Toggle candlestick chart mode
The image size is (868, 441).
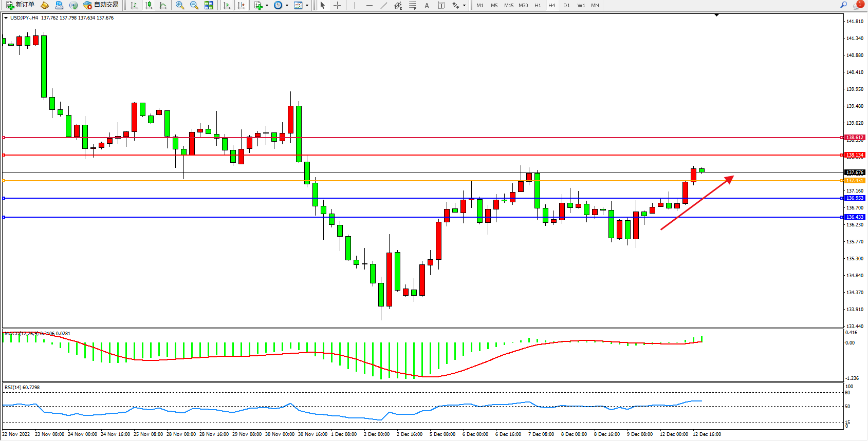click(x=149, y=5)
